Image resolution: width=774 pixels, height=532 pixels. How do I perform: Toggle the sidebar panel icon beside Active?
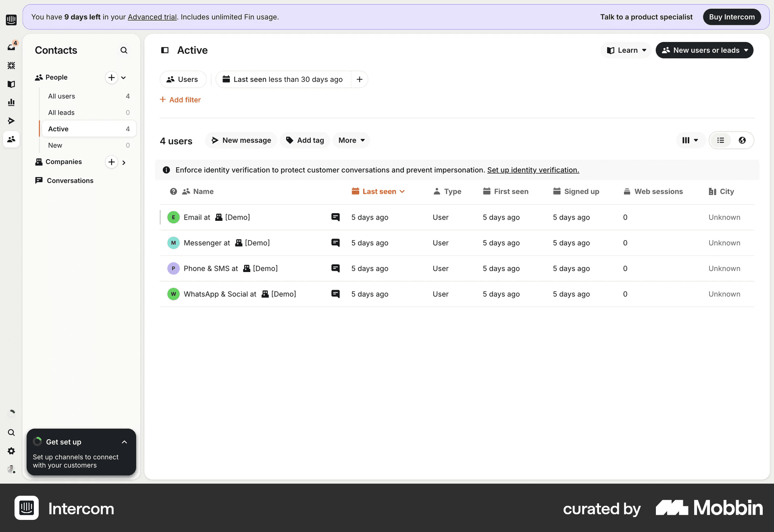tap(165, 50)
